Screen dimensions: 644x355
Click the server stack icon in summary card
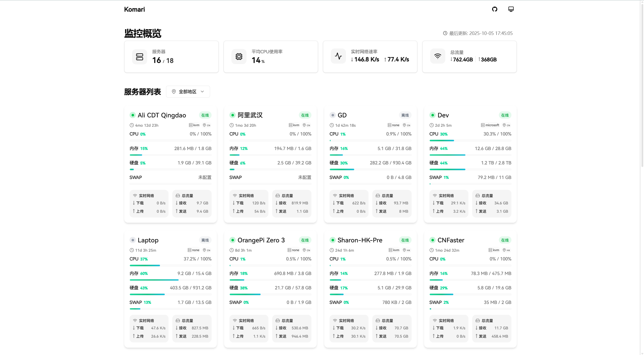tap(140, 57)
